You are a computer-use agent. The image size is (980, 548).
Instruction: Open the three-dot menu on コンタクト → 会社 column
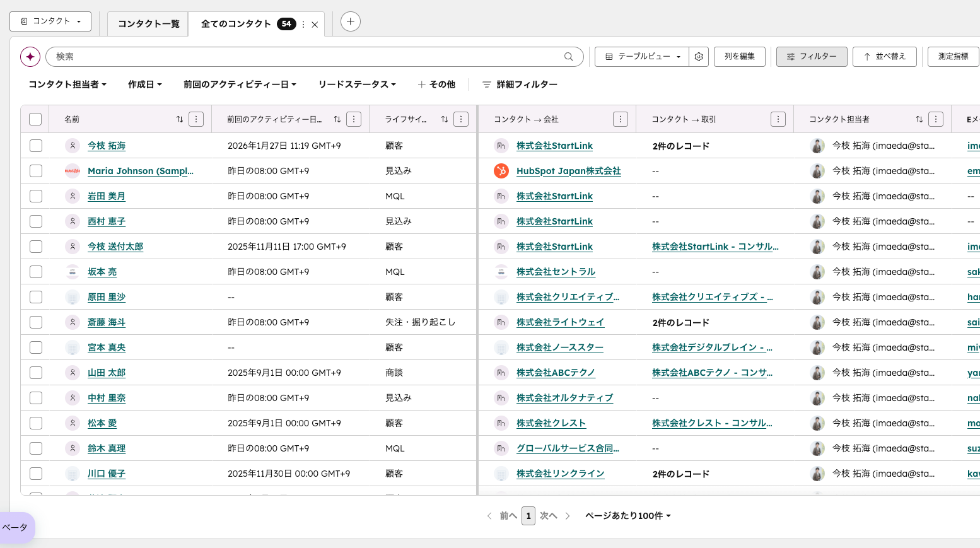[x=620, y=119]
